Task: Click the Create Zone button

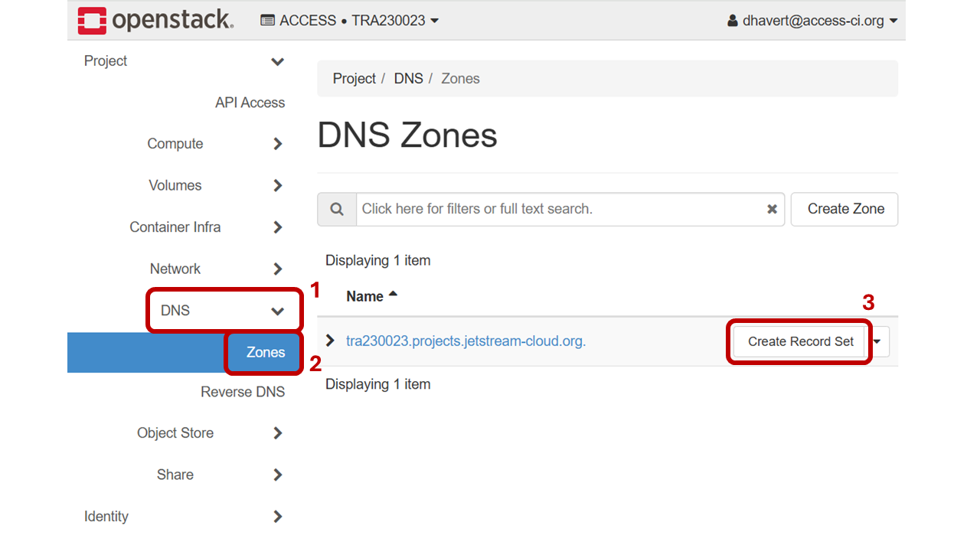Action: (x=844, y=208)
